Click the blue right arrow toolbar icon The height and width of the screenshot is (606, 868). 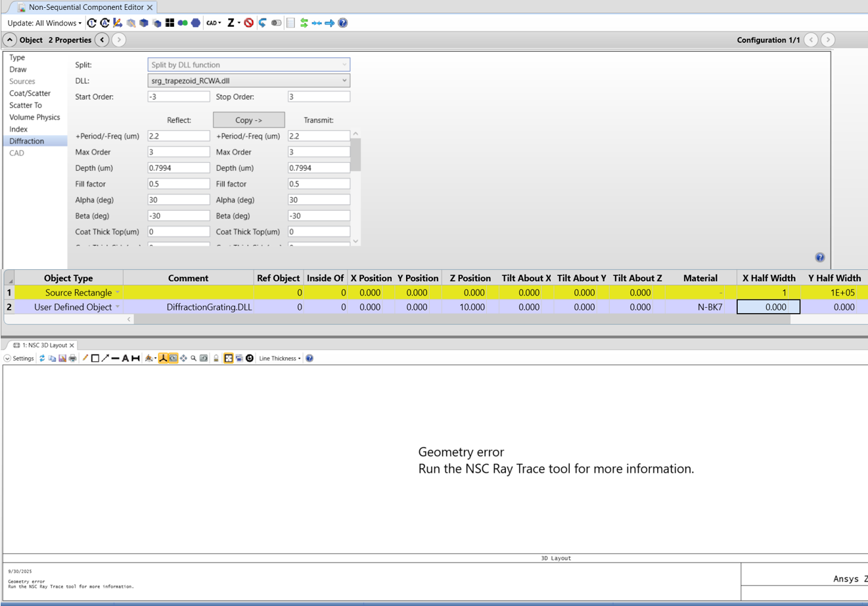(x=330, y=23)
